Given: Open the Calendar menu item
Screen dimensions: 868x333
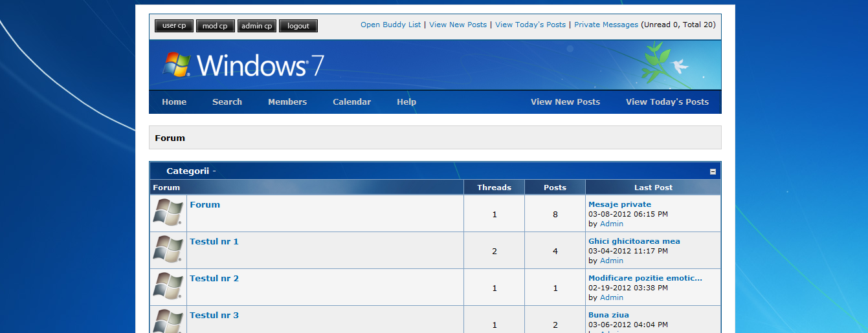Looking at the screenshot, I should click(351, 102).
